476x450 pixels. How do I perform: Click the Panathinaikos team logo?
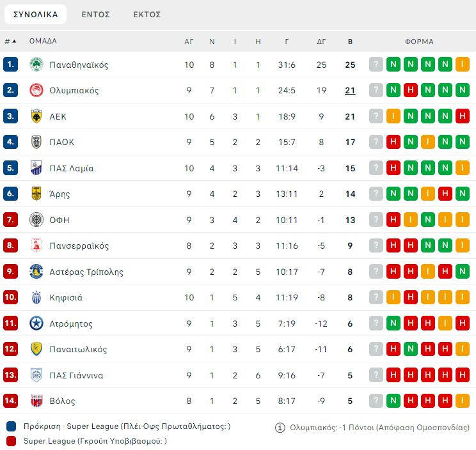(x=36, y=65)
